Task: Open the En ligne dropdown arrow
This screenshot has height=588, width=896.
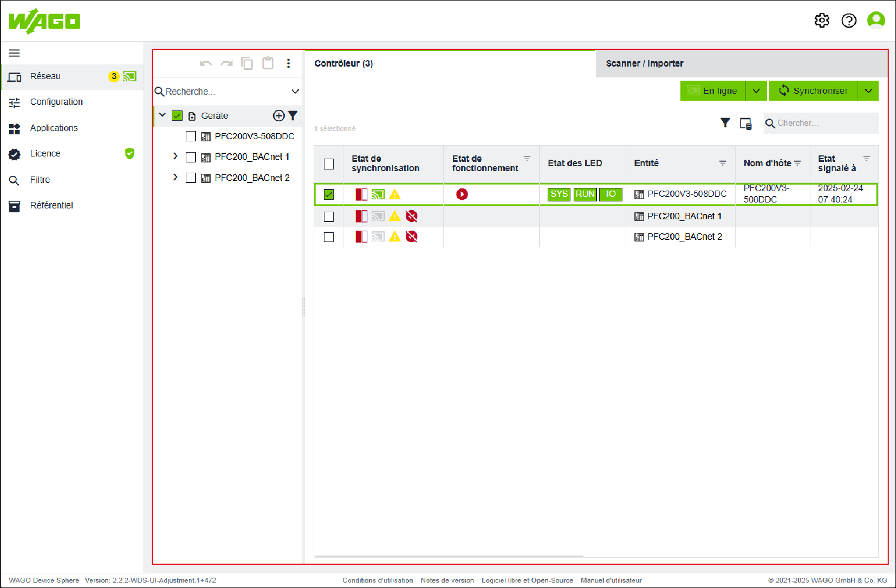Action: click(756, 91)
